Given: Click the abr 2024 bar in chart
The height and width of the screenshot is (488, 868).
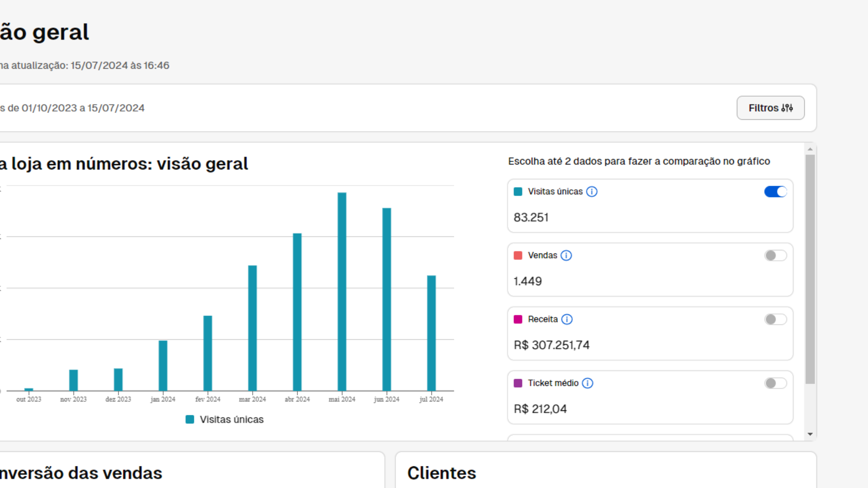Looking at the screenshot, I should (x=297, y=312).
